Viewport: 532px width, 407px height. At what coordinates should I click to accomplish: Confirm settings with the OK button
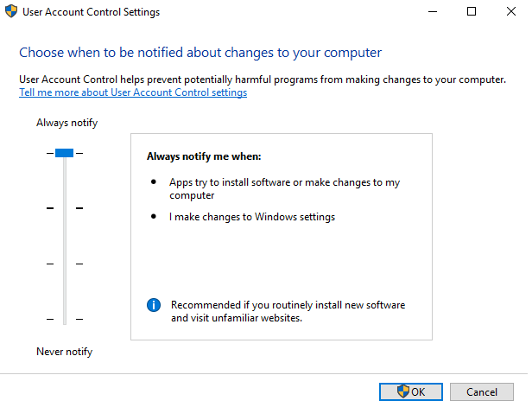(x=411, y=391)
